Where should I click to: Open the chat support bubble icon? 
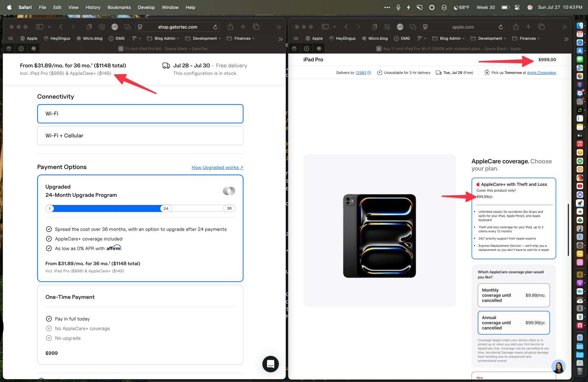pyautogui.click(x=270, y=364)
